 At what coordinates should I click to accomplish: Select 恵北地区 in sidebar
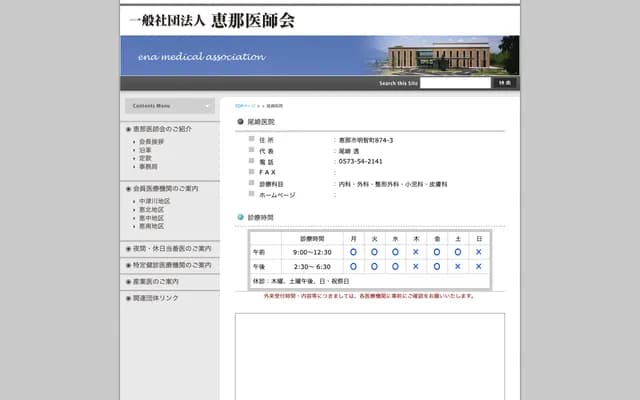(152, 209)
